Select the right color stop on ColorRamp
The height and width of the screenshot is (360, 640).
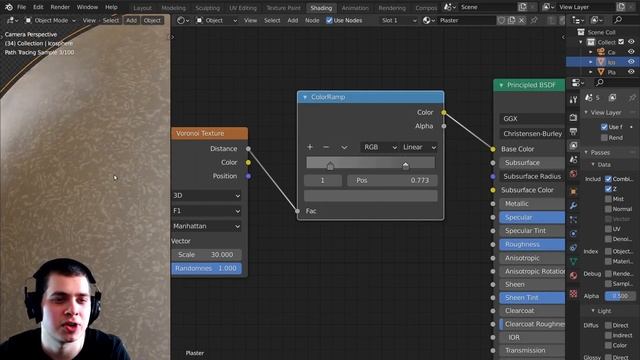pyautogui.click(x=405, y=165)
